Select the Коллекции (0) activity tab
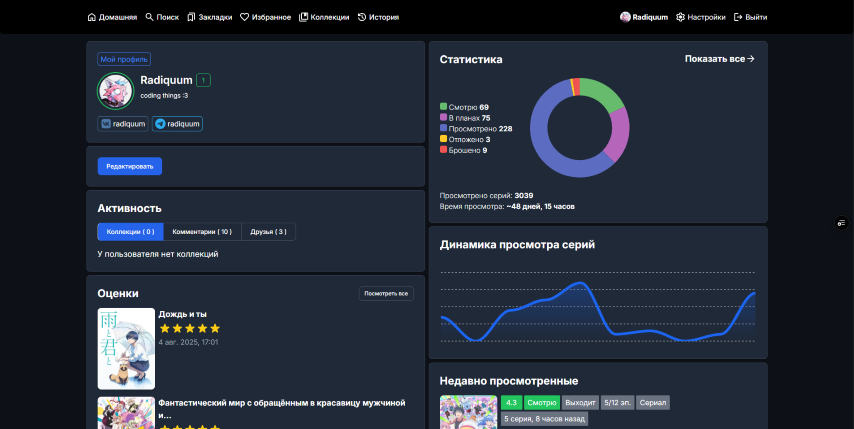This screenshot has width=854, height=429. pos(130,232)
